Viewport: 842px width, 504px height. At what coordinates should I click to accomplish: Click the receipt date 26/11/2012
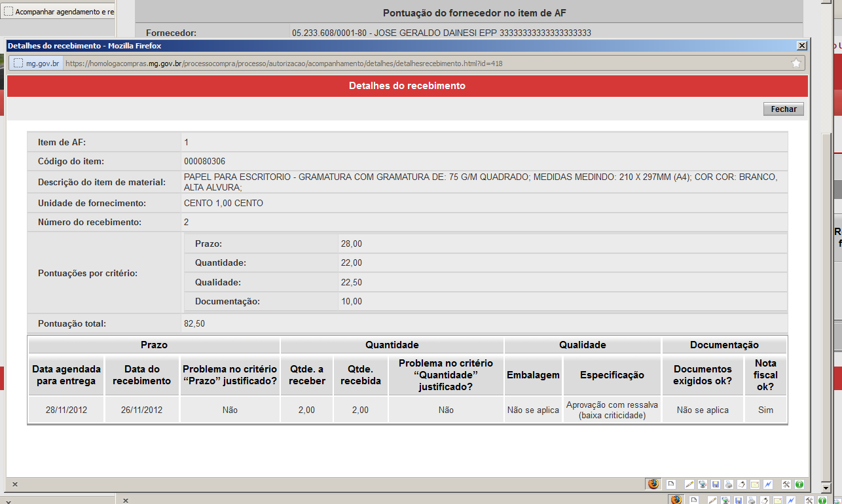click(141, 410)
